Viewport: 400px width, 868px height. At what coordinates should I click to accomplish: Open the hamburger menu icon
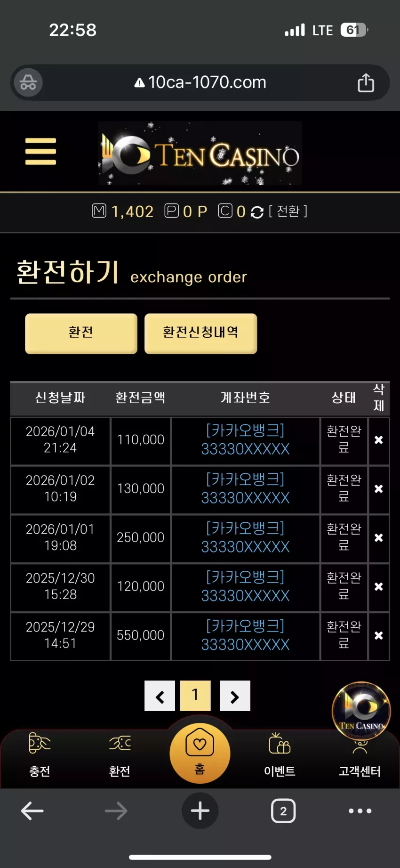(x=40, y=152)
